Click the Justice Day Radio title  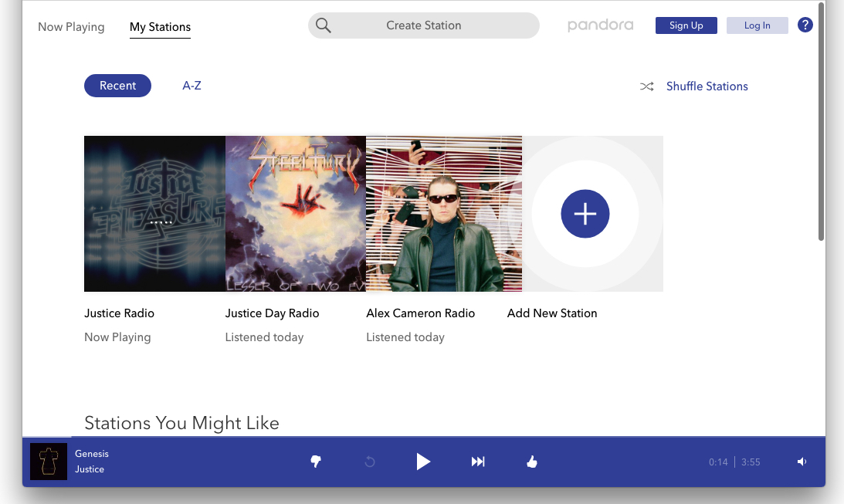click(x=272, y=313)
